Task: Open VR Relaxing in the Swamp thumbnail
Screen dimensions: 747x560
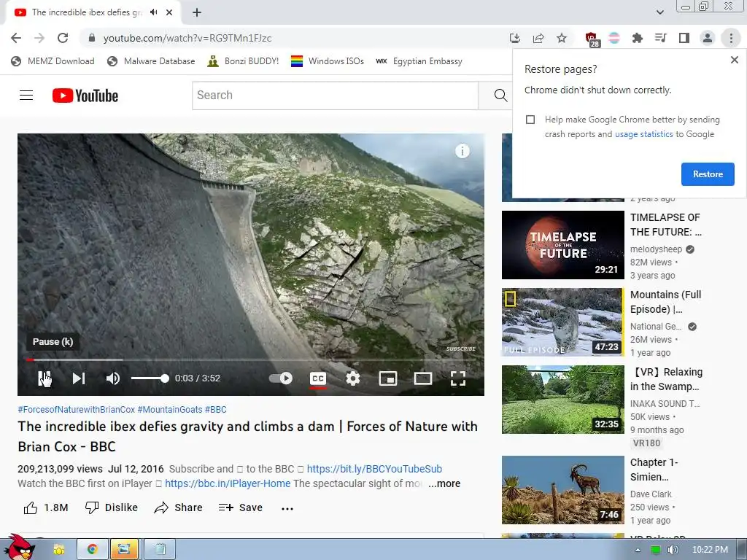Action: pyautogui.click(x=562, y=400)
